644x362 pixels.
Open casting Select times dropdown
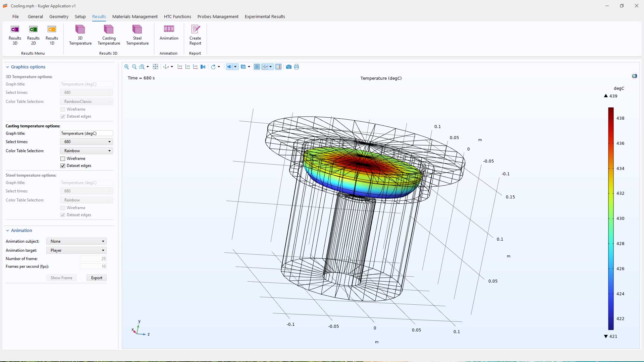click(x=87, y=142)
